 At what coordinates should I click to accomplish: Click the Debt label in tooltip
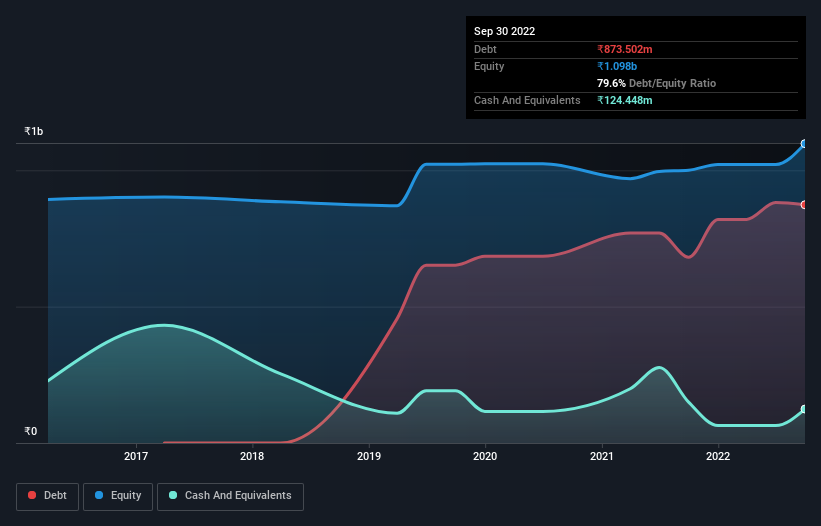click(x=485, y=49)
